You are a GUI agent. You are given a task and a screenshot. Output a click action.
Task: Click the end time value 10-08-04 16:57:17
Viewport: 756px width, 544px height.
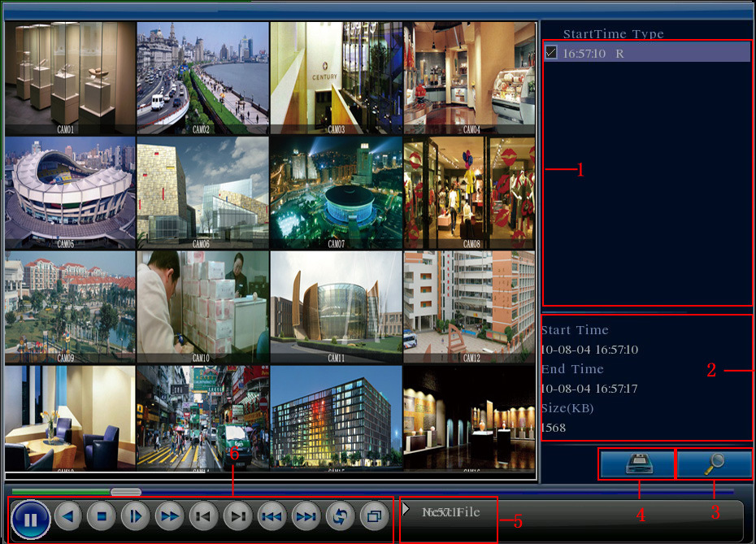(x=589, y=389)
